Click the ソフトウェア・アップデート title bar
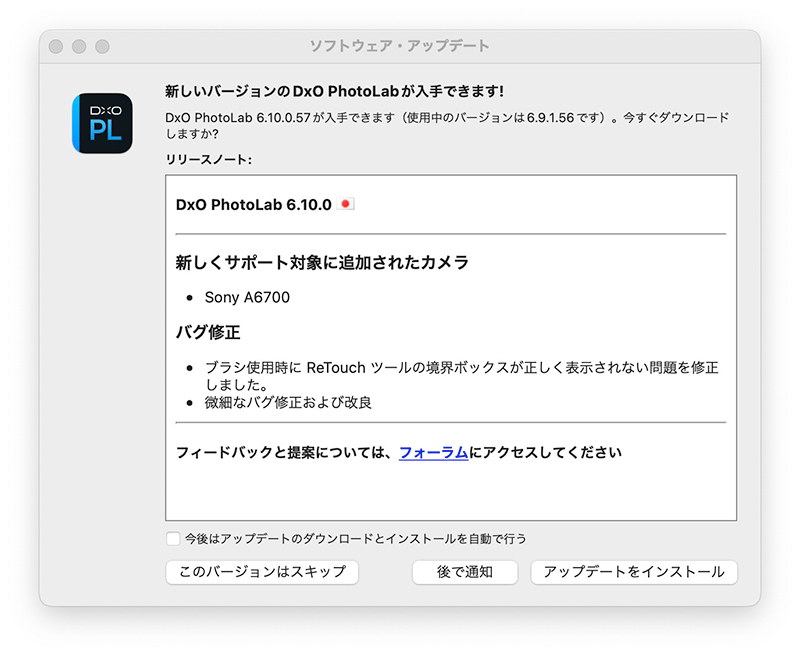The image size is (800, 655). click(399, 46)
